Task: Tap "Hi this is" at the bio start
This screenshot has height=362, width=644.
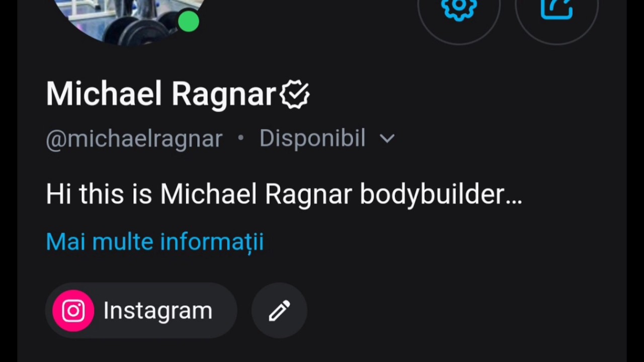Action: 99,194
